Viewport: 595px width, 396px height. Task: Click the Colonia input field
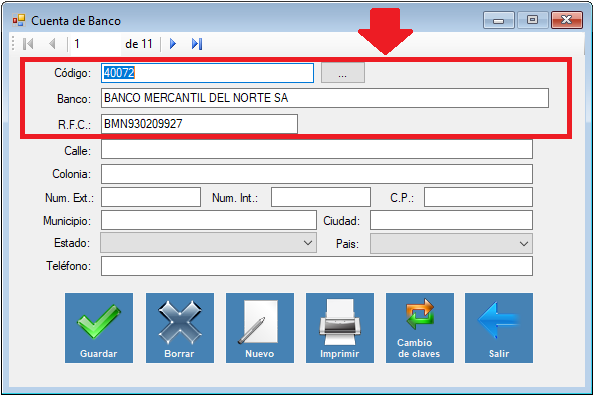(317, 174)
